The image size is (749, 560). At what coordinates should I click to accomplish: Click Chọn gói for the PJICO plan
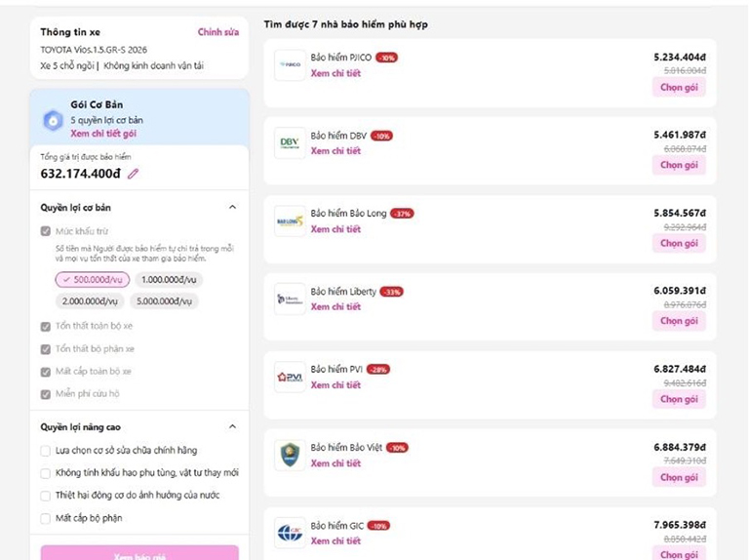coord(679,88)
